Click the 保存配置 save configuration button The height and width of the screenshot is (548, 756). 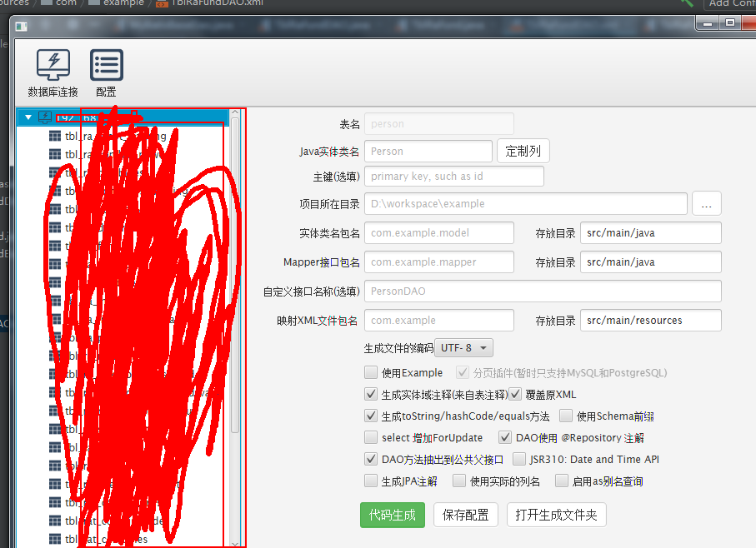[x=465, y=515]
